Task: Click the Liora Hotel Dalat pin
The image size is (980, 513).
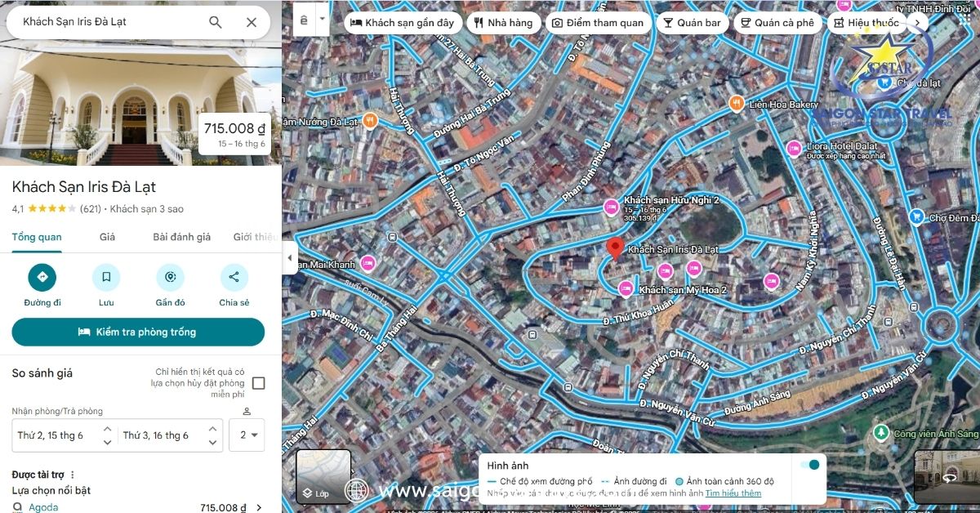Action: (x=793, y=149)
